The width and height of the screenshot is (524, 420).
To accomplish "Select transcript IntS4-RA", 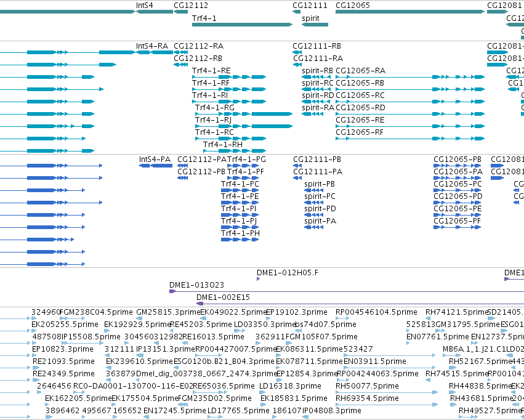I will click(155, 52).
